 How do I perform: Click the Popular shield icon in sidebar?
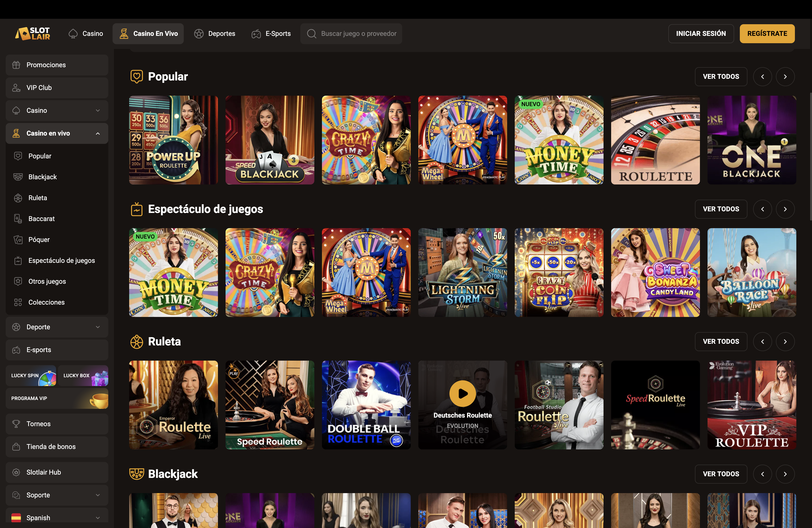[x=18, y=156]
